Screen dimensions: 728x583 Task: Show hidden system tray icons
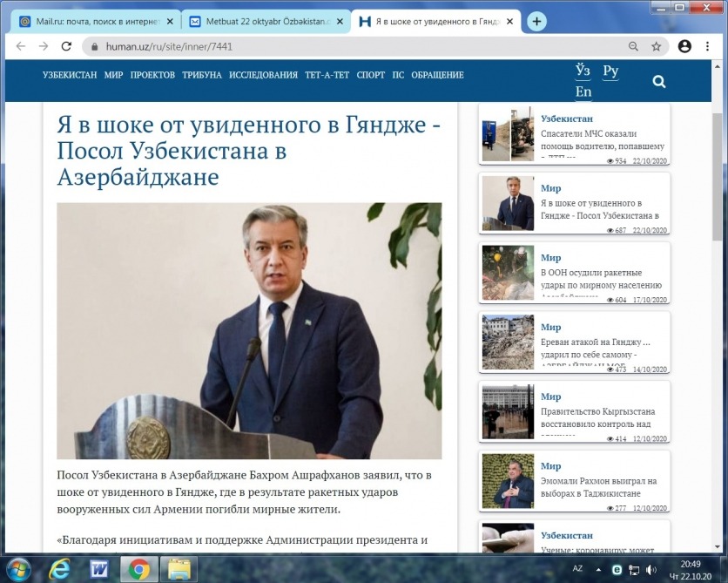[x=599, y=569]
